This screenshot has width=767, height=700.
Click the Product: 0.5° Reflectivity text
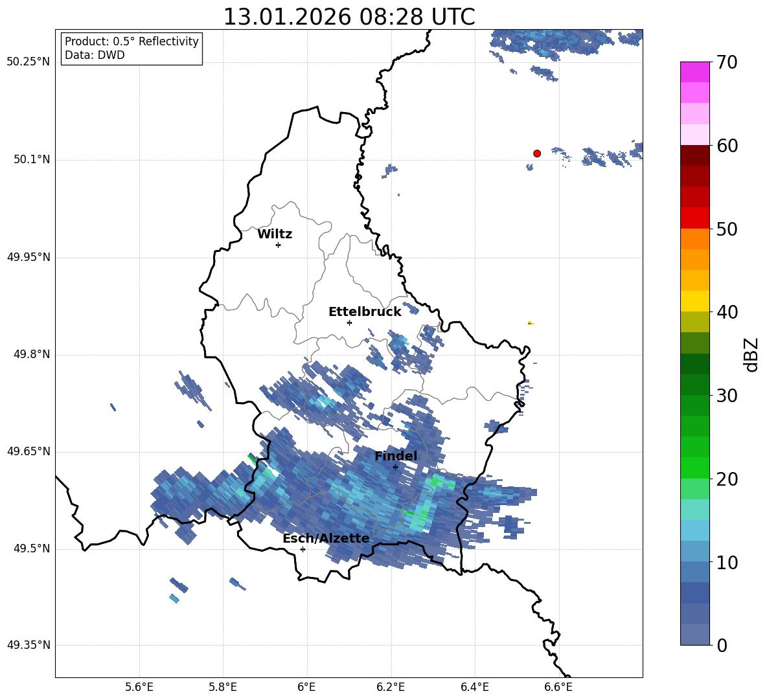[132, 41]
